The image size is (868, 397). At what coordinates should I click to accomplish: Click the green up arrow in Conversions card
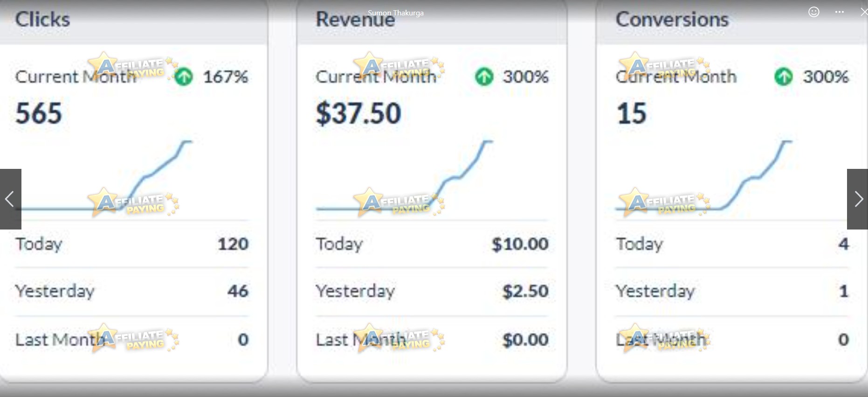pyautogui.click(x=784, y=77)
